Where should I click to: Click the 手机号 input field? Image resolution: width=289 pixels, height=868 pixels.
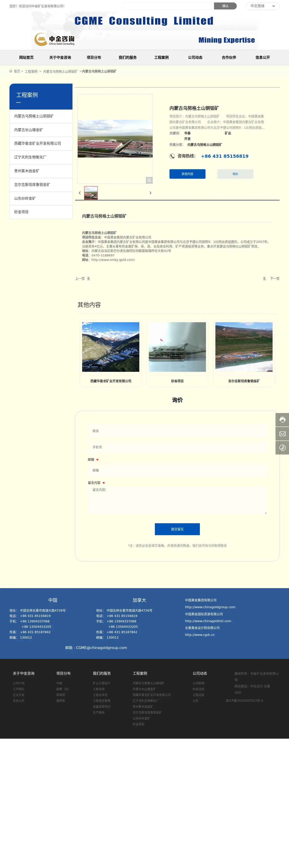coord(177,447)
